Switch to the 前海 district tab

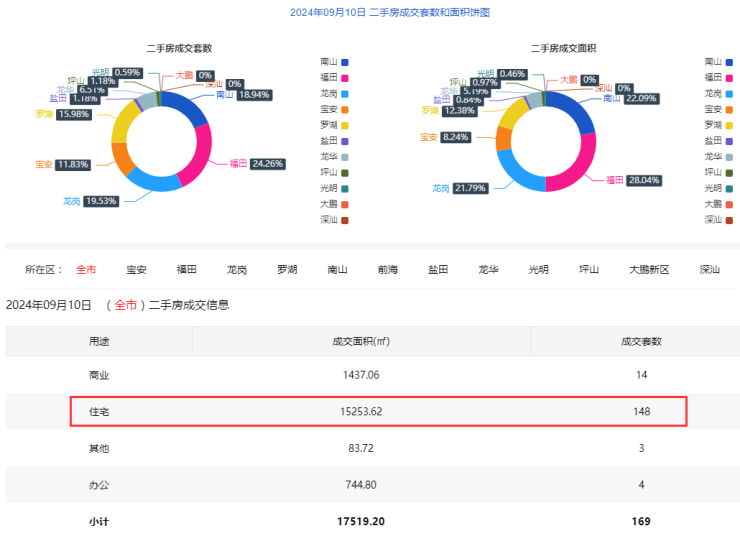(388, 270)
